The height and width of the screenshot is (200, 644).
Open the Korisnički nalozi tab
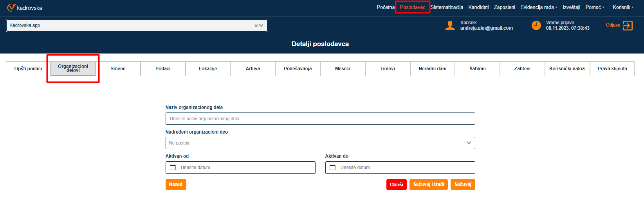(567, 69)
